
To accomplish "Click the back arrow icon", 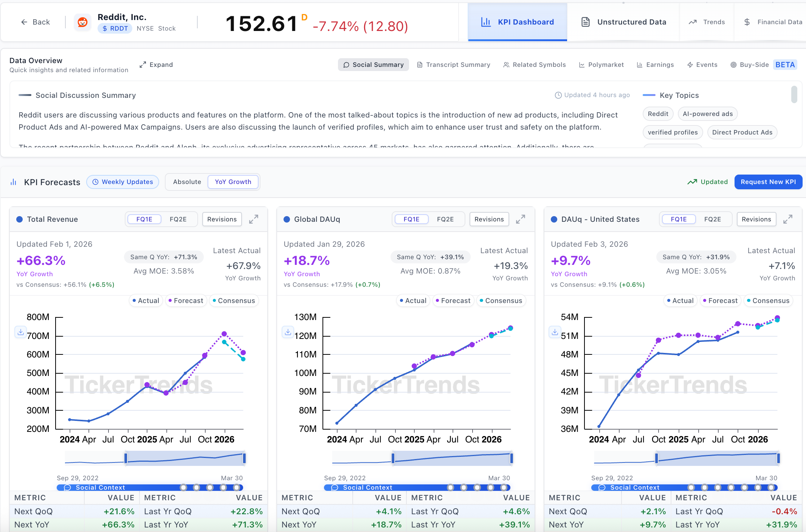I will pos(24,22).
